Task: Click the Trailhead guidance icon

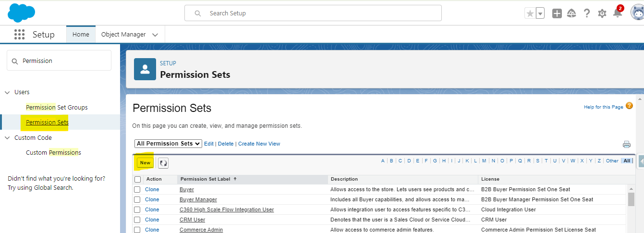Action: (x=571, y=13)
